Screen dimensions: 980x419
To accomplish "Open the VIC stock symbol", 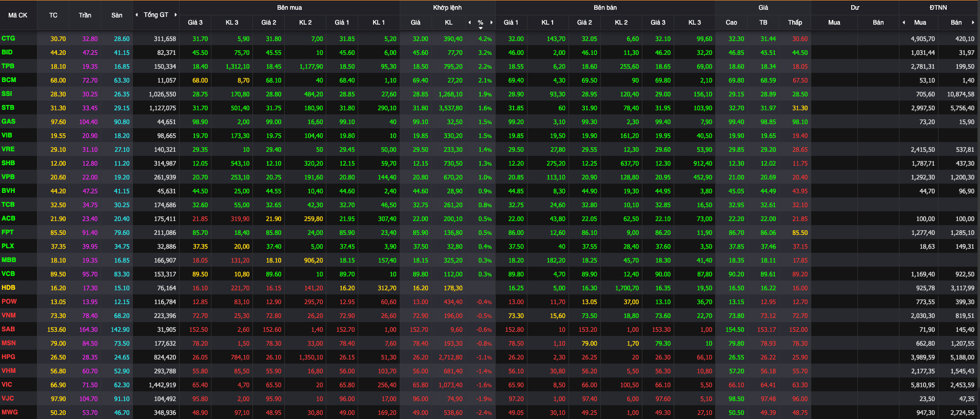I will click(x=7, y=385).
